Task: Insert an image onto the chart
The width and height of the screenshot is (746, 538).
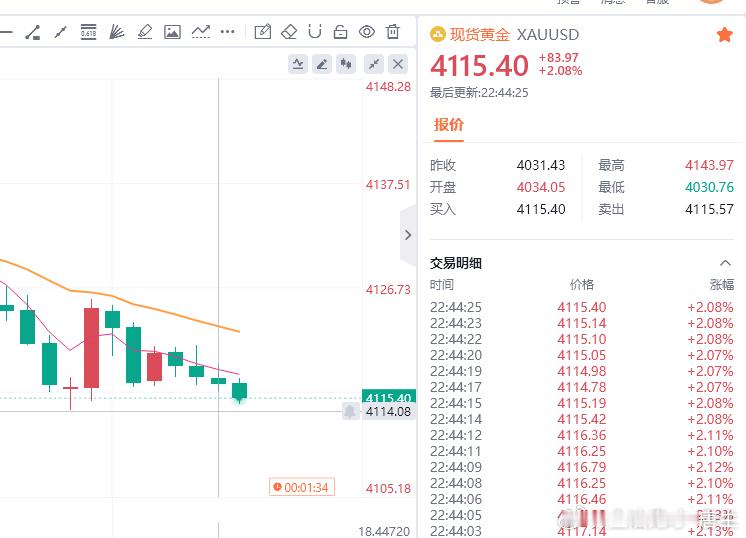Action: pos(172,32)
